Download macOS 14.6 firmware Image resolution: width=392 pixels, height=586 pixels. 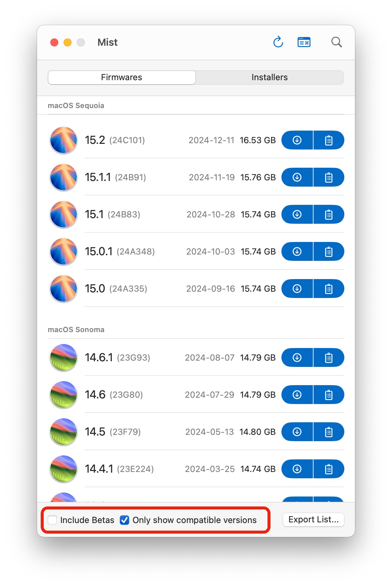click(297, 395)
